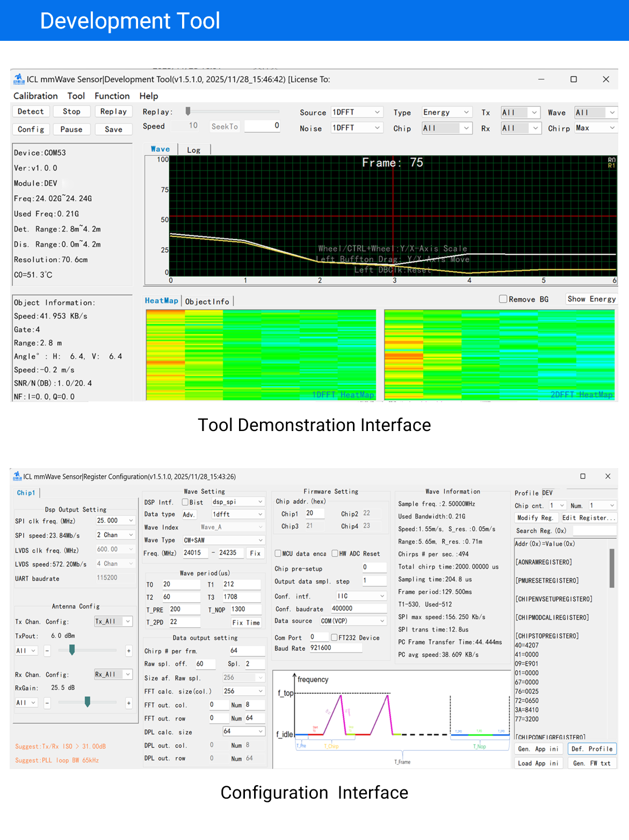Open the Tx_All channel config dropdown
629x840 pixels.
click(113, 621)
